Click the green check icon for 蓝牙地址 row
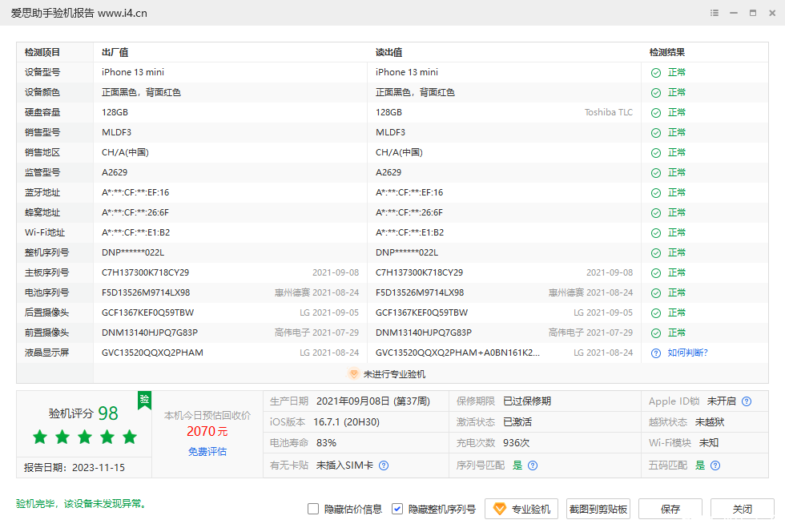Screen dimensions: 785x532 [x=656, y=193]
